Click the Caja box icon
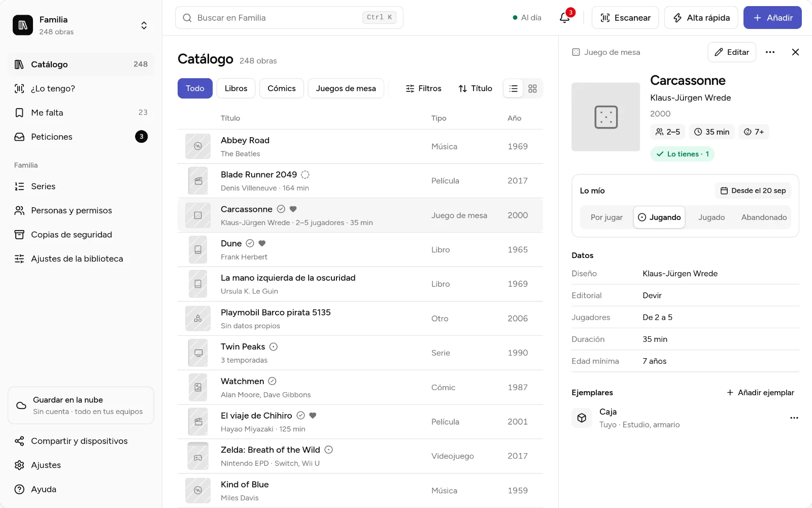Screen dimensions: 812x508 [582, 418]
